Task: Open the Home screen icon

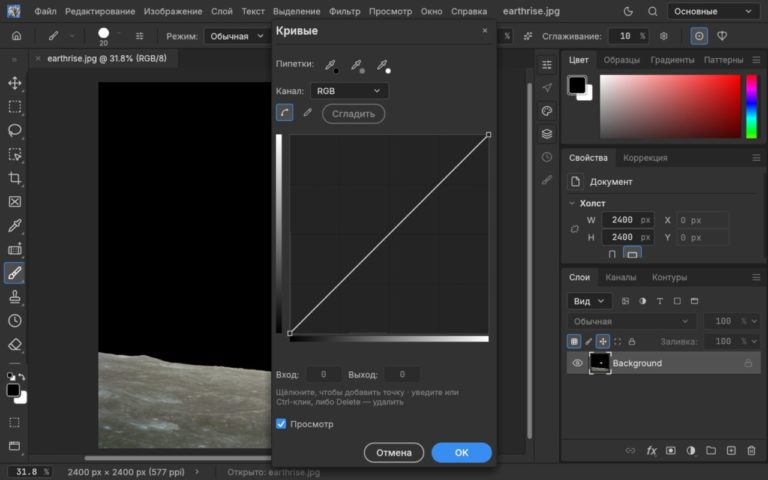Action: 16,36
